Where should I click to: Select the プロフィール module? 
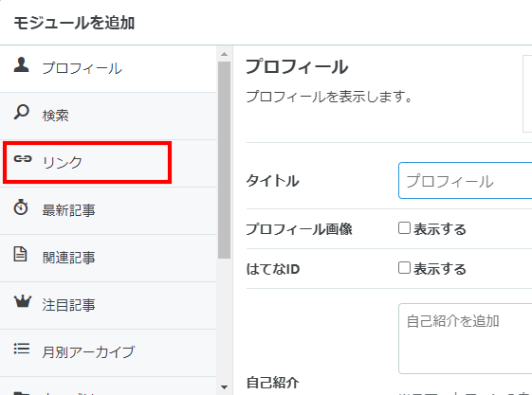click(108, 69)
